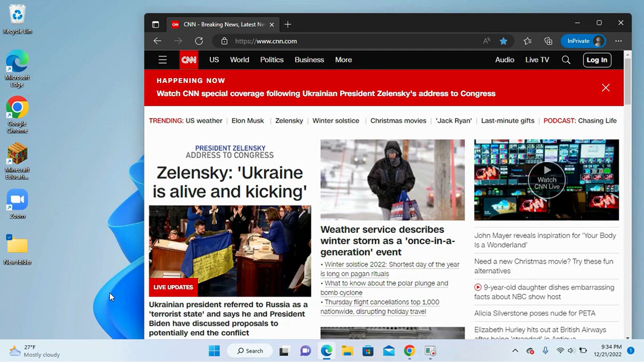Select the Minecraft Education desktop shortcut
Image resolution: width=644 pixels, height=362 pixels.
[17, 161]
